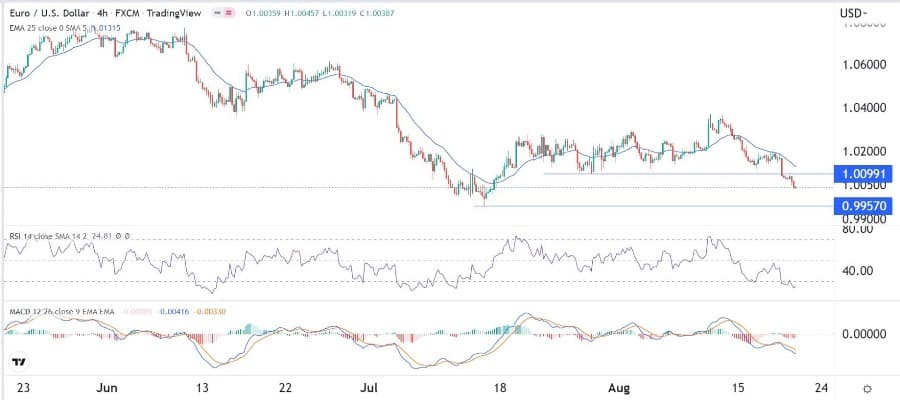Open chart settings gear icon
The height and width of the screenshot is (400, 900).
(866, 388)
